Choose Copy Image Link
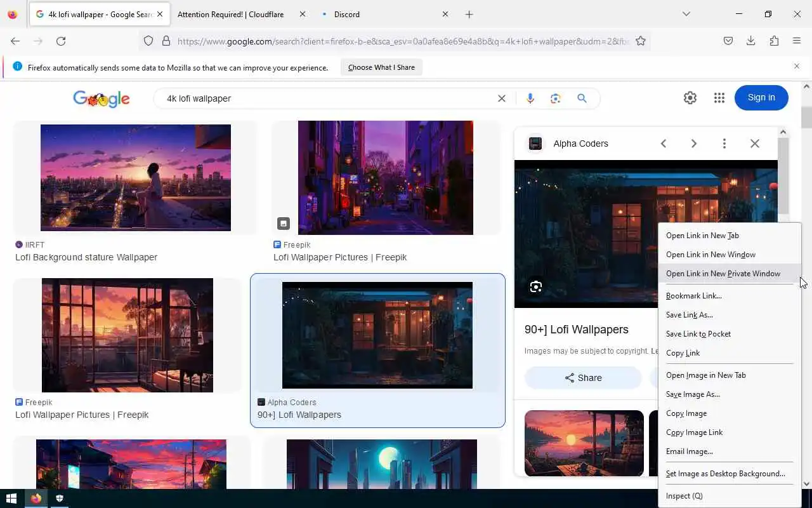Viewport: 812px width, 508px height. tap(730, 432)
